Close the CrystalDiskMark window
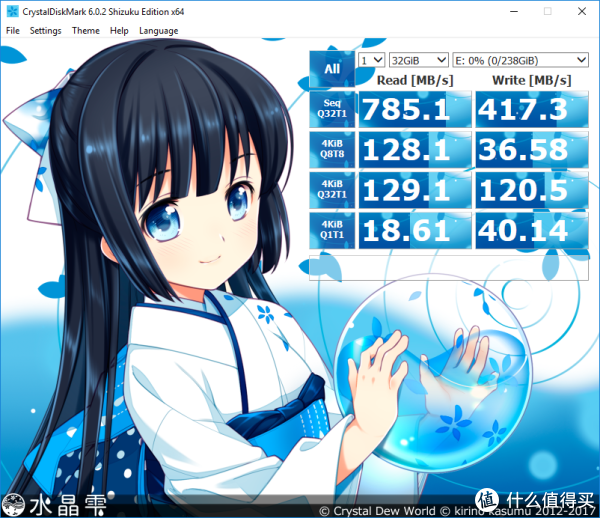The width and height of the screenshot is (600, 518). pos(582,11)
